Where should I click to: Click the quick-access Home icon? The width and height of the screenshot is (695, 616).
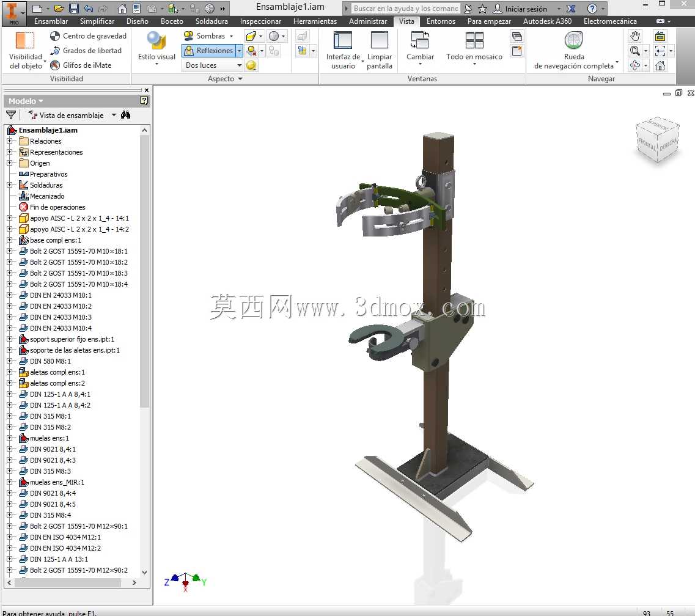122,9
